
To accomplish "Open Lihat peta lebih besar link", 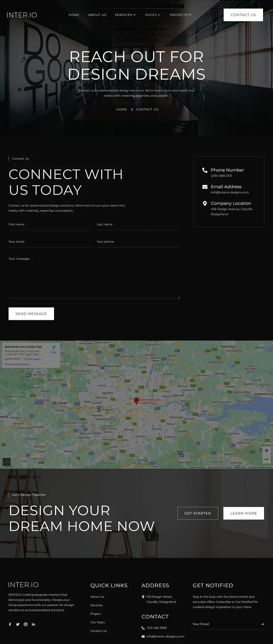I will tap(17, 364).
